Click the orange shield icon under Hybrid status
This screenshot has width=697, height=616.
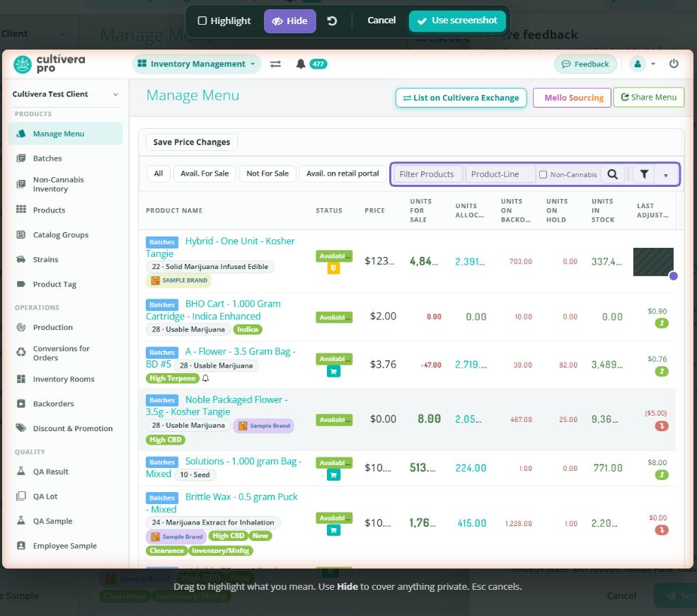334,268
